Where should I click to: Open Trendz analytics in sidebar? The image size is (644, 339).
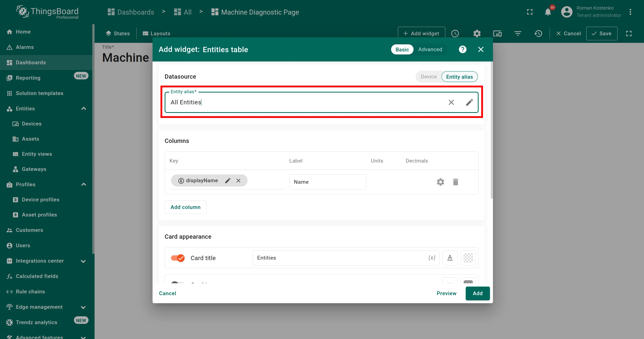click(x=47, y=322)
